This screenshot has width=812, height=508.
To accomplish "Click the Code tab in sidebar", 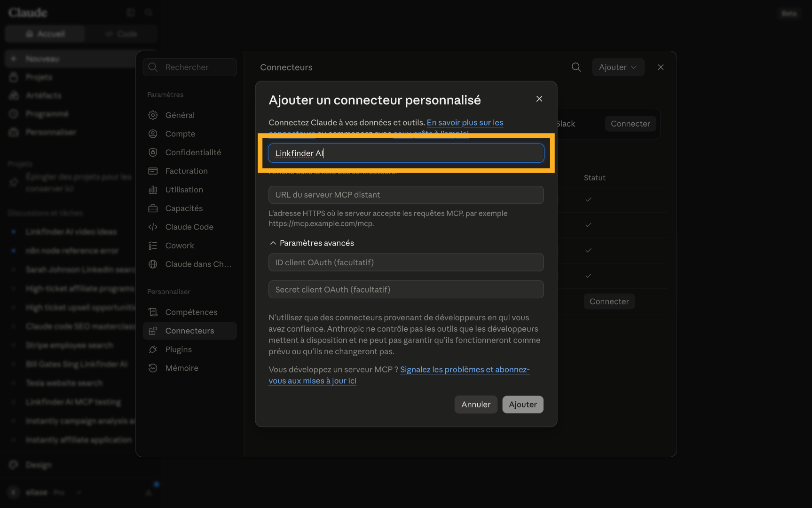I will click(x=121, y=34).
